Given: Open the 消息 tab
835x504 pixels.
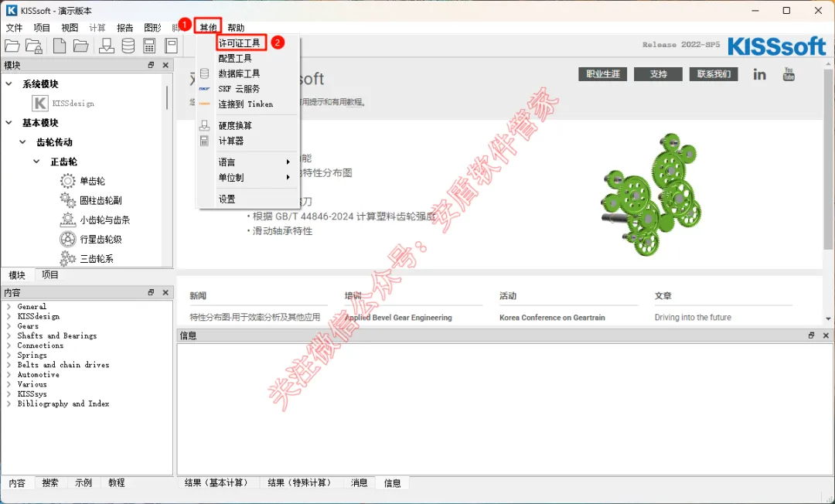Looking at the screenshot, I should point(359,482).
